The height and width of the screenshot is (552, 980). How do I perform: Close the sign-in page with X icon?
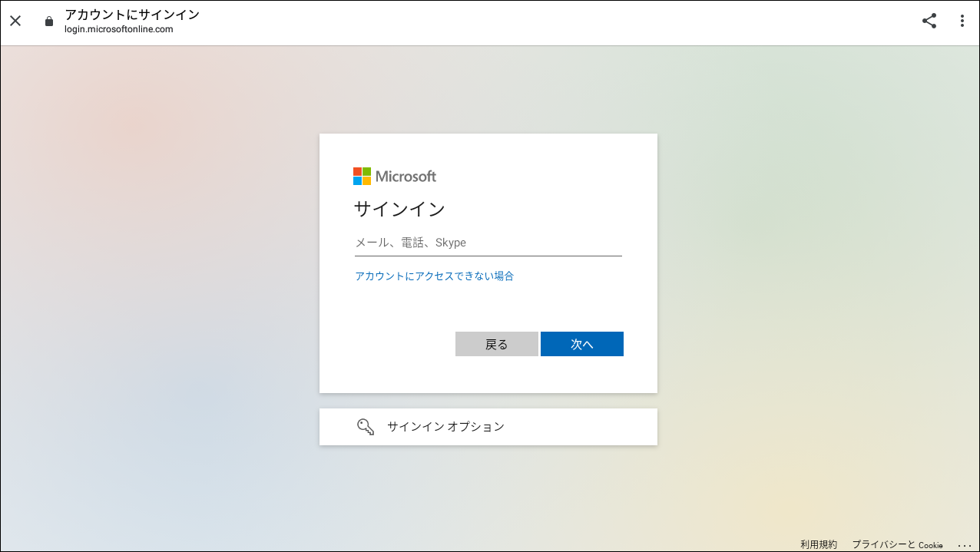click(15, 21)
